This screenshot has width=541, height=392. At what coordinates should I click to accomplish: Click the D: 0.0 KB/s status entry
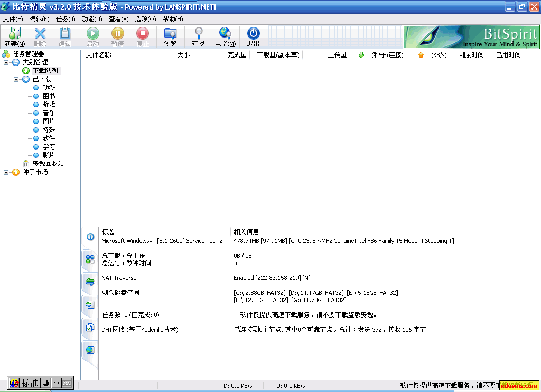tap(238, 386)
